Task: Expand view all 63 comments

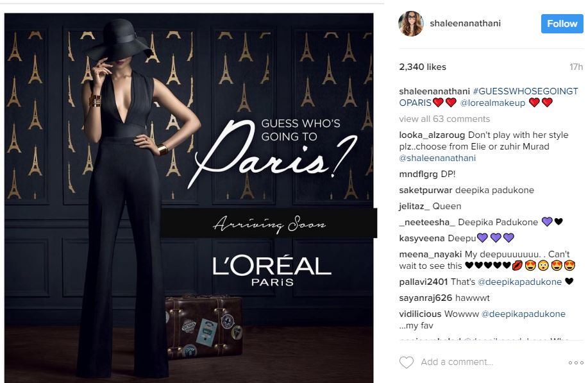Action: point(444,119)
